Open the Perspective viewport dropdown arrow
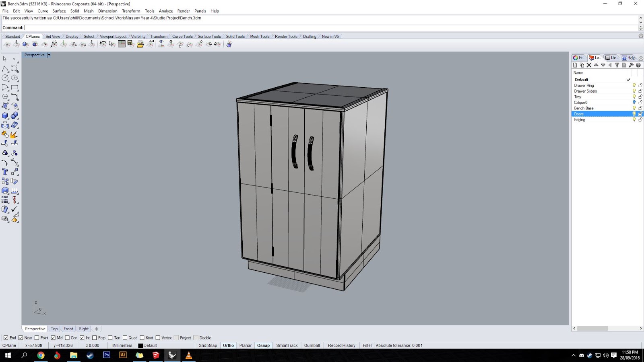Screen dimensions: 644x362 tap(49, 55)
